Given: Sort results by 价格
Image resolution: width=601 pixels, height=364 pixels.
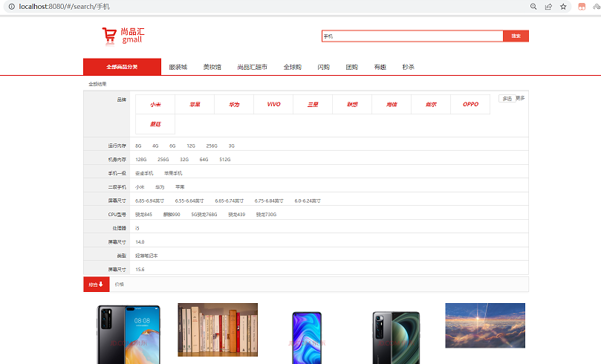Looking at the screenshot, I should coord(120,285).
